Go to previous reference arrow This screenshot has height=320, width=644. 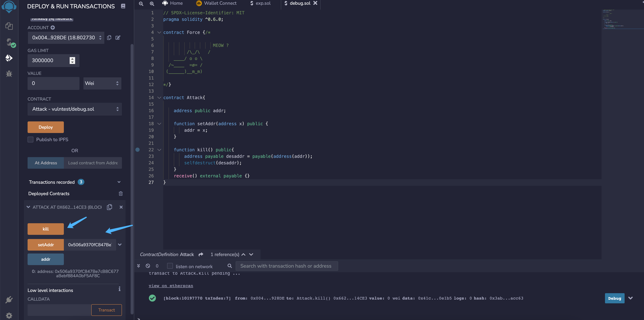(x=243, y=254)
